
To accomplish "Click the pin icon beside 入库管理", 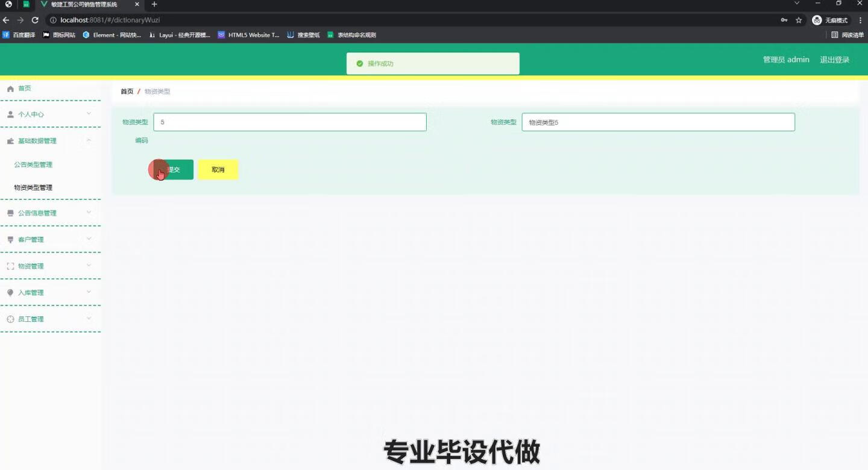I will (10, 292).
